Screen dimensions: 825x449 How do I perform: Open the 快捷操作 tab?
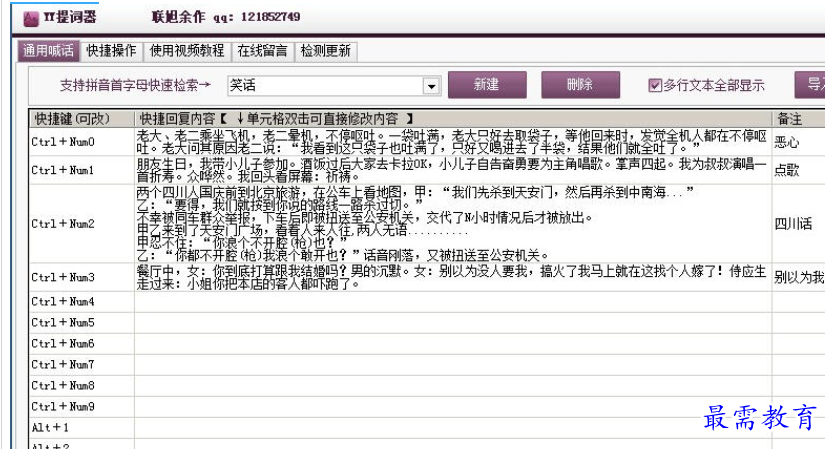click(111, 51)
